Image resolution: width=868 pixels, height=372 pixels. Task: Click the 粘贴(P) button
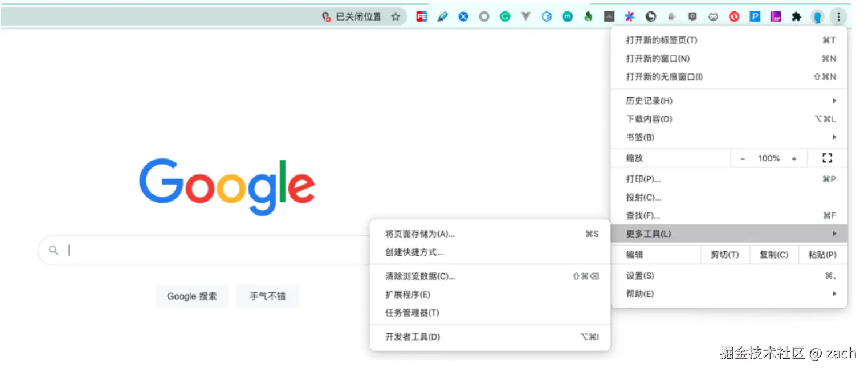(x=822, y=255)
